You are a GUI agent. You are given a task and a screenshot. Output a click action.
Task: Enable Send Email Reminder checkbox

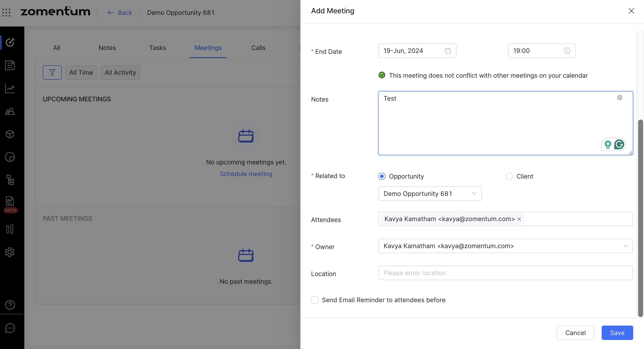(x=315, y=300)
